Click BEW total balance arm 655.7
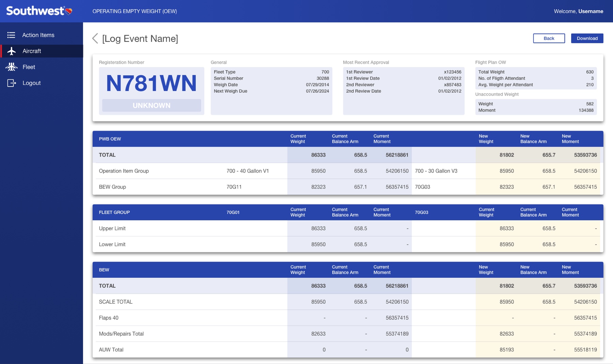The image size is (613, 364). (x=549, y=286)
